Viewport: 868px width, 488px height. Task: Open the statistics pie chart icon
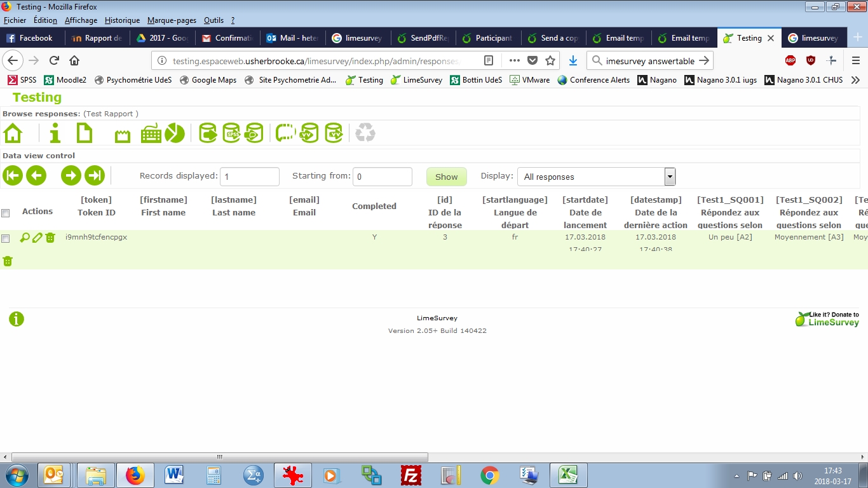click(x=175, y=133)
